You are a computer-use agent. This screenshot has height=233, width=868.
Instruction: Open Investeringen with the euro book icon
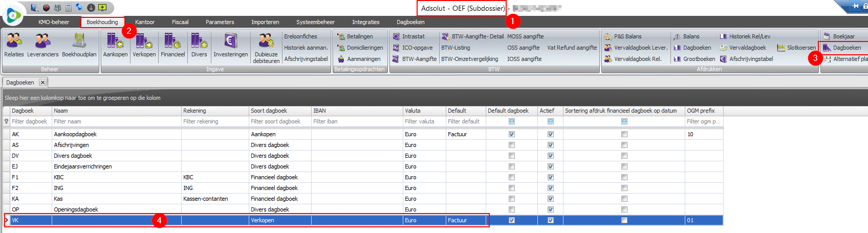[230, 45]
